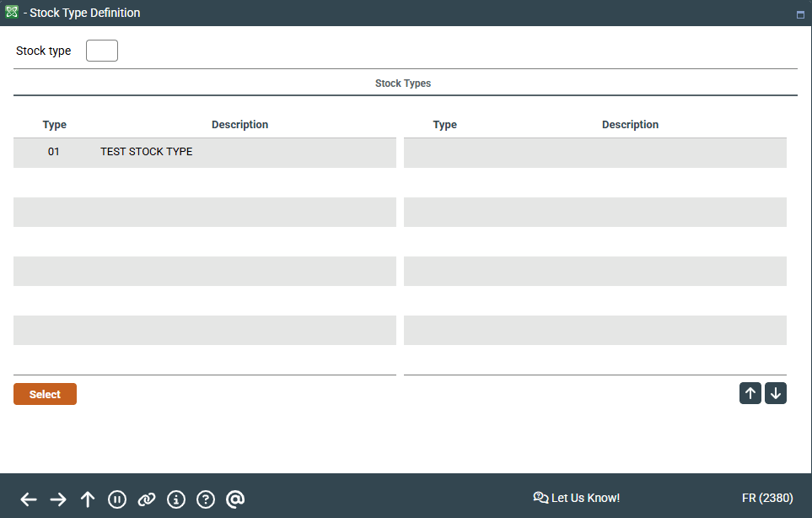812x518 pixels.
Task: Open the help question mark icon
Action: tap(206, 499)
